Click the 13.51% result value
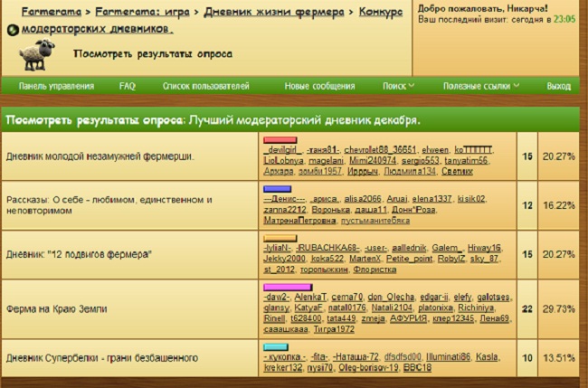Viewport: 588px width, 388px height. coord(559,358)
